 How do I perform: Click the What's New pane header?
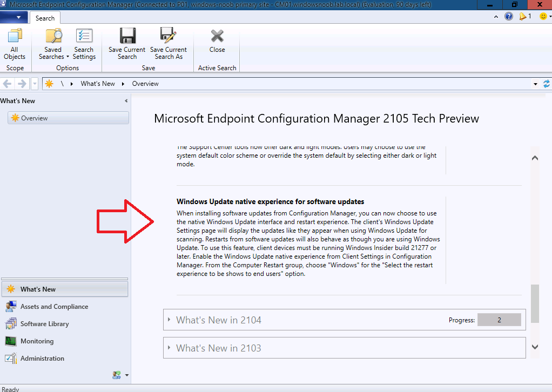click(x=18, y=101)
